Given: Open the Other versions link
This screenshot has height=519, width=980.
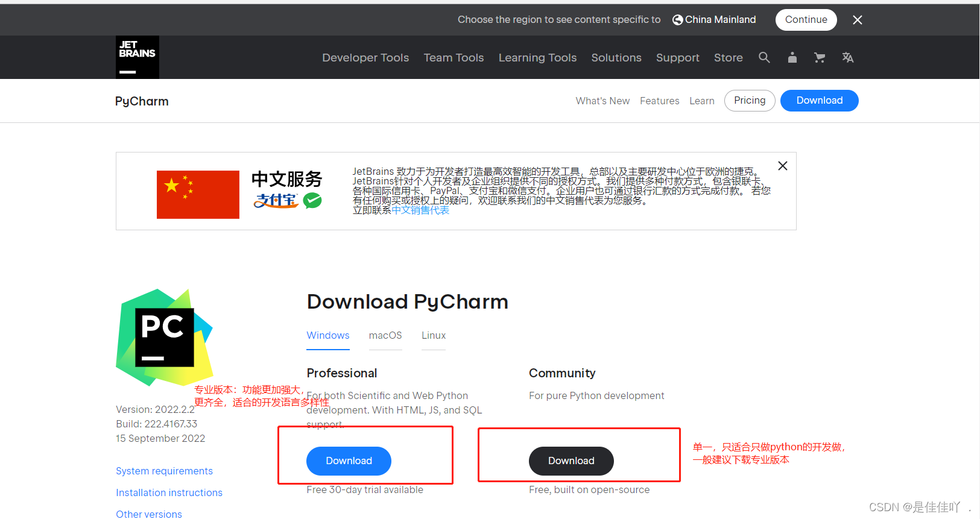Looking at the screenshot, I should coord(149,514).
